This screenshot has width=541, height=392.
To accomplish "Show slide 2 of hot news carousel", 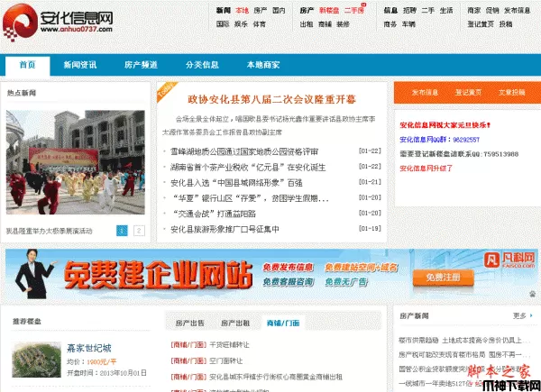I will (139, 231).
